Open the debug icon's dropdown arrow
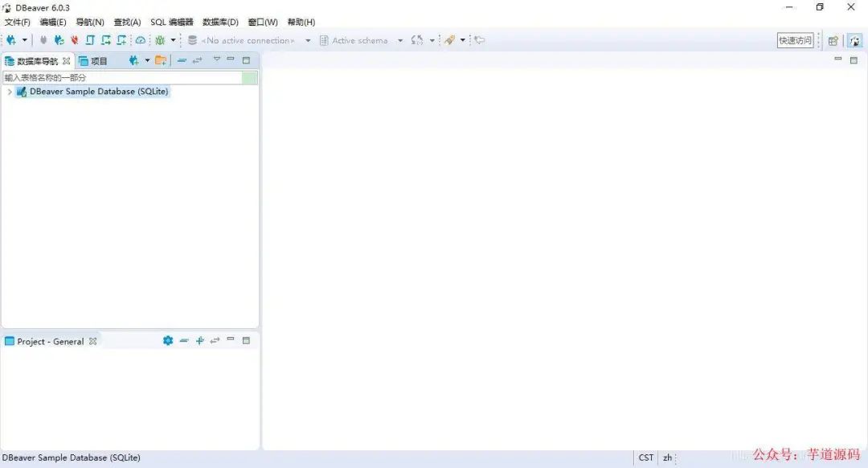The height and width of the screenshot is (468, 868). [x=173, y=40]
